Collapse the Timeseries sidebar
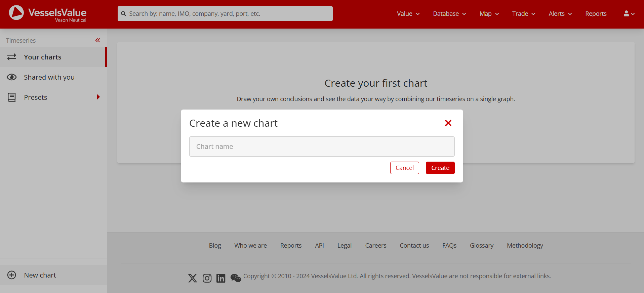 [98, 40]
